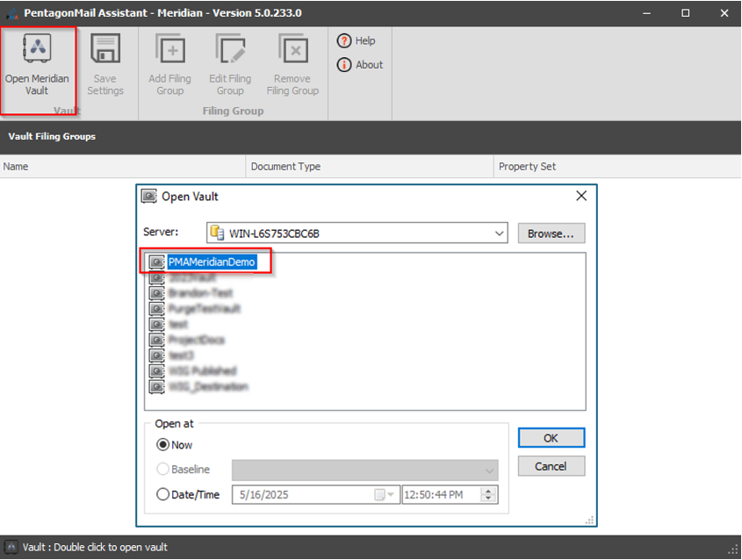Viewport: 742px width, 560px height.
Task: Click the Open Vault dialog title icon
Action: pos(149,197)
